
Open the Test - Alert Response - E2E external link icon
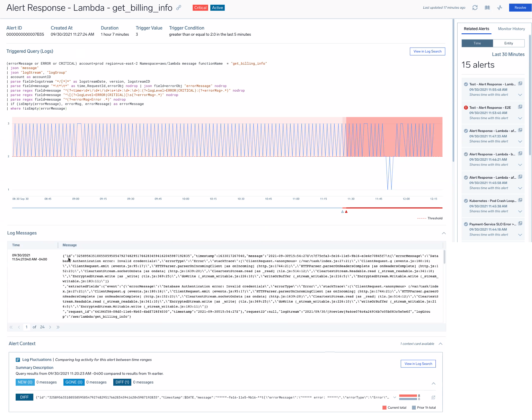[x=520, y=107]
